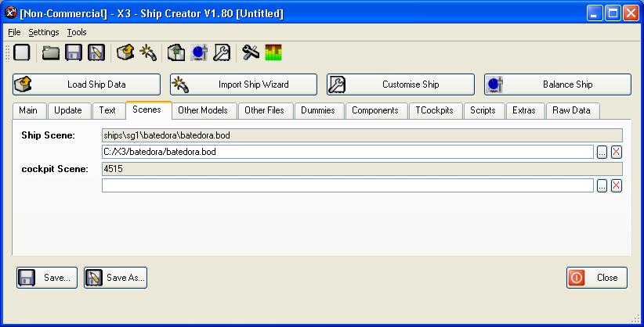This screenshot has width=644, height=327.
Task: Launch the Import Ship Wizard button
Action: pyautogui.click(x=244, y=84)
